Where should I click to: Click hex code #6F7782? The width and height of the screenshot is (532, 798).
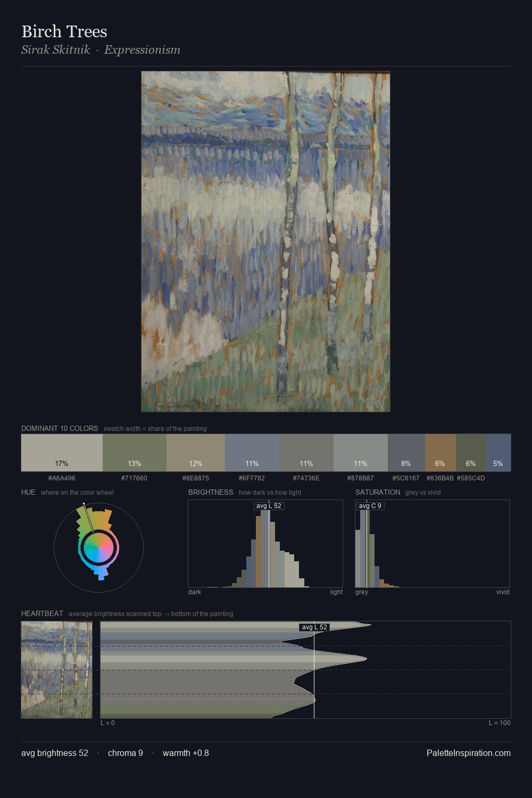(x=252, y=478)
